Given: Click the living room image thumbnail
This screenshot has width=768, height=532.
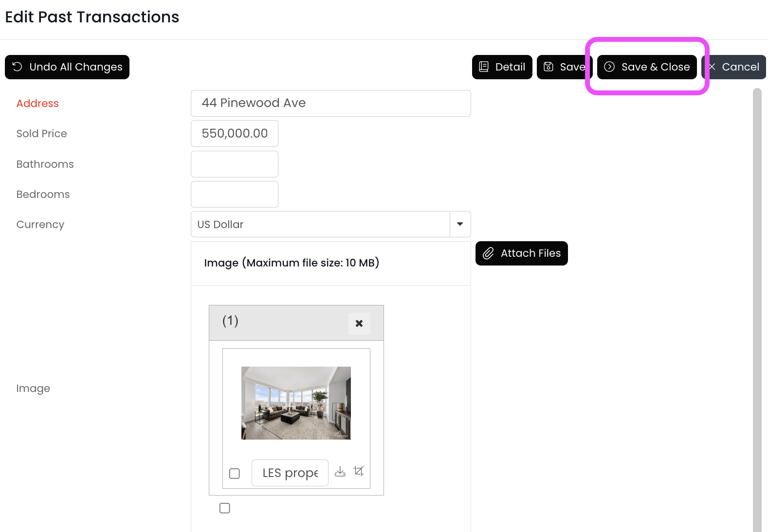Looking at the screenshot, I should pos(296,403).
